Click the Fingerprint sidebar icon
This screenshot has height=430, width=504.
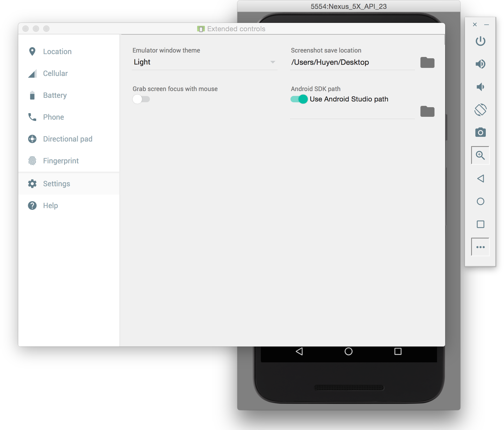click(x=33, y=161)
